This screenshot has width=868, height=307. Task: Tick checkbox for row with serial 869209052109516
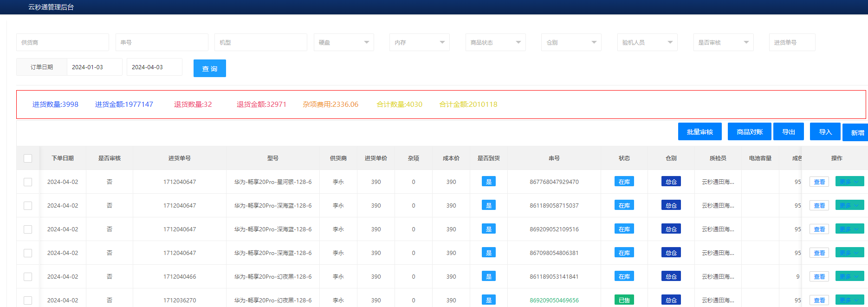[x=28, y=229]
